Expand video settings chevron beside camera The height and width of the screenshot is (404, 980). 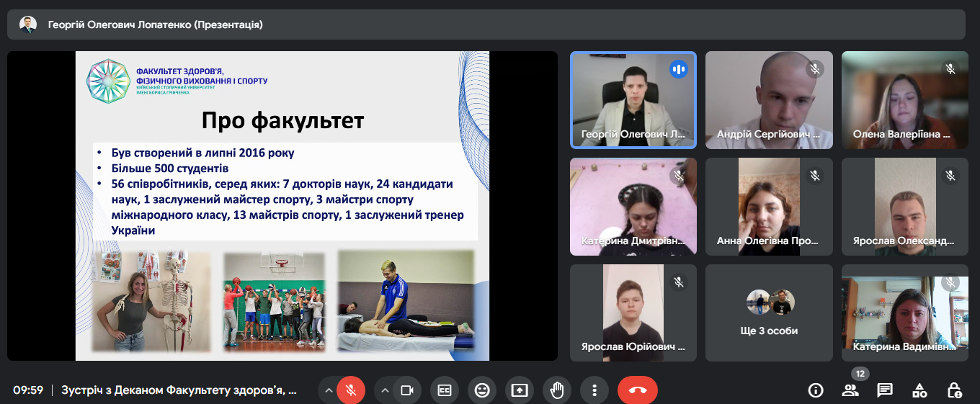coord(385,390)
